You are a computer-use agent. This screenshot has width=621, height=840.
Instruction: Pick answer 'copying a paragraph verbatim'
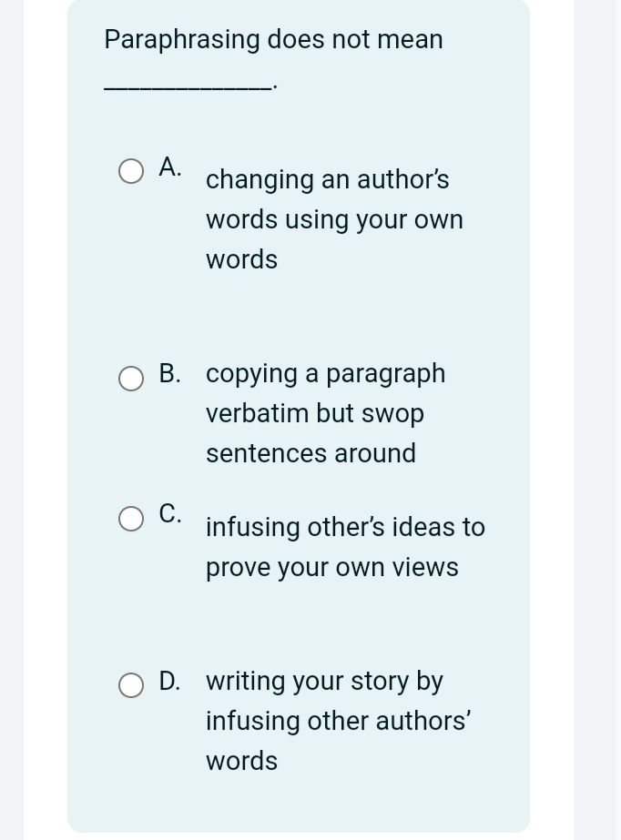(x=326, y=413)
